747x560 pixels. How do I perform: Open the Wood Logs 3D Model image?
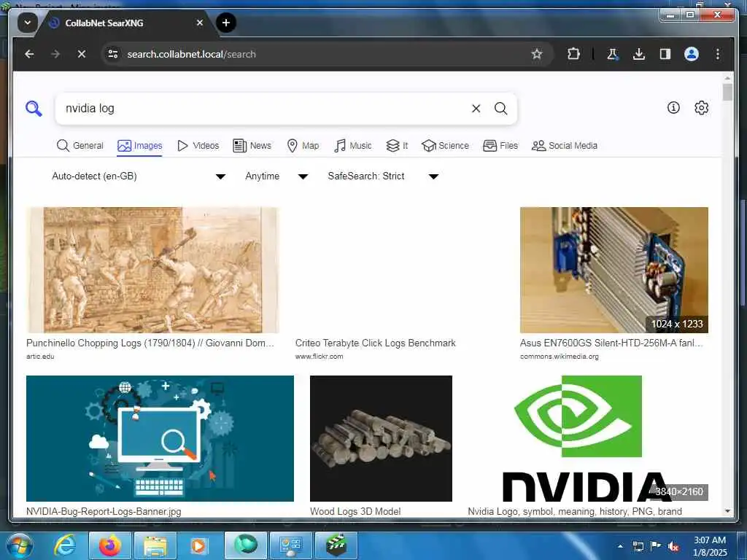click(x=381, y=438)
